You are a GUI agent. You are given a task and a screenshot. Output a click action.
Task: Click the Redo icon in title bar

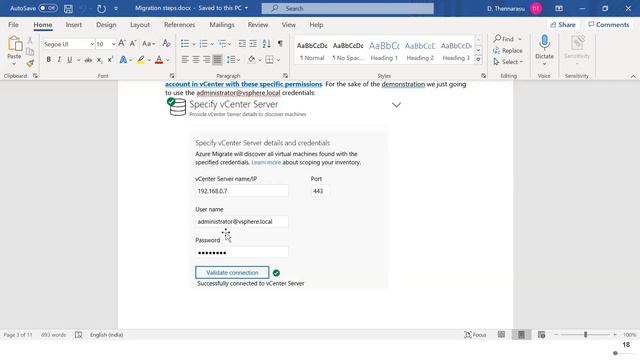[102, 8]
